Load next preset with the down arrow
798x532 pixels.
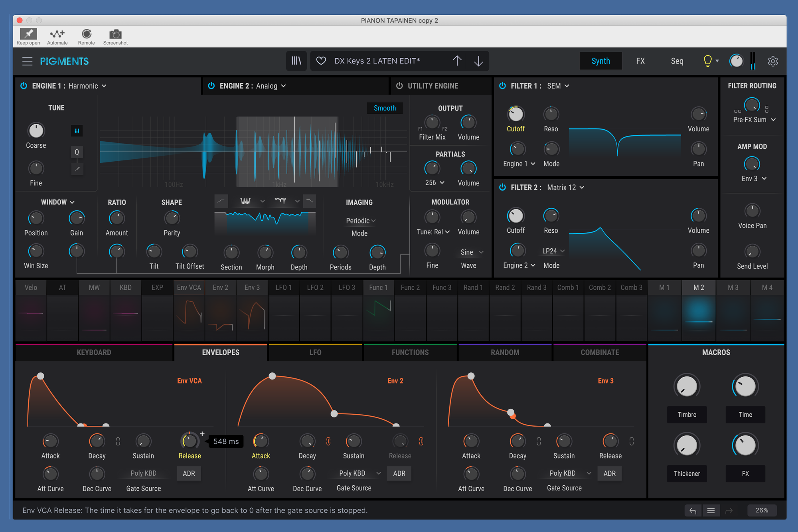478,61
